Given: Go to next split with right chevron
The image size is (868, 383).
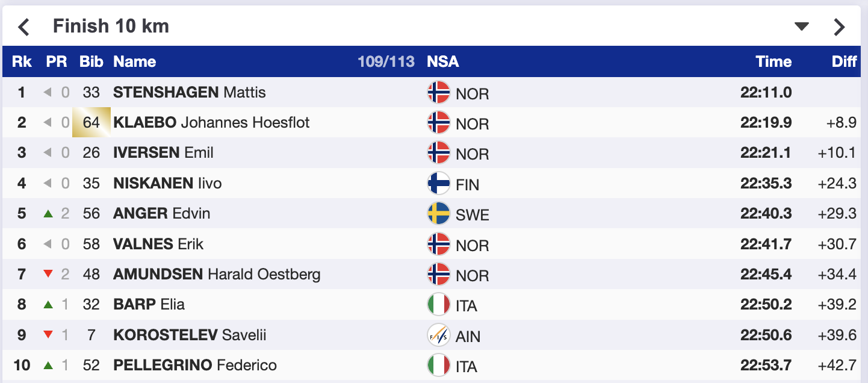Looking at the screenshot, I should pyautogui.click(x=839, y=26).
